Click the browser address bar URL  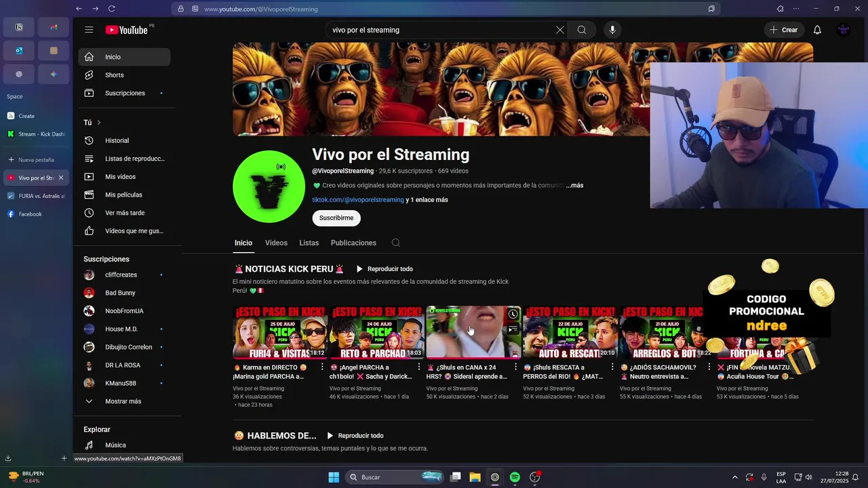click(x=261, y=9)
